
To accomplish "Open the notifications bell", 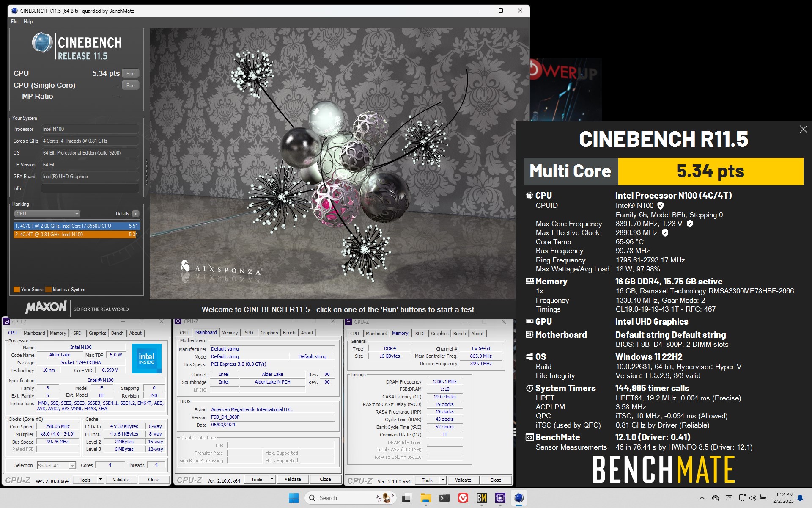I will (x=800, y=498).
